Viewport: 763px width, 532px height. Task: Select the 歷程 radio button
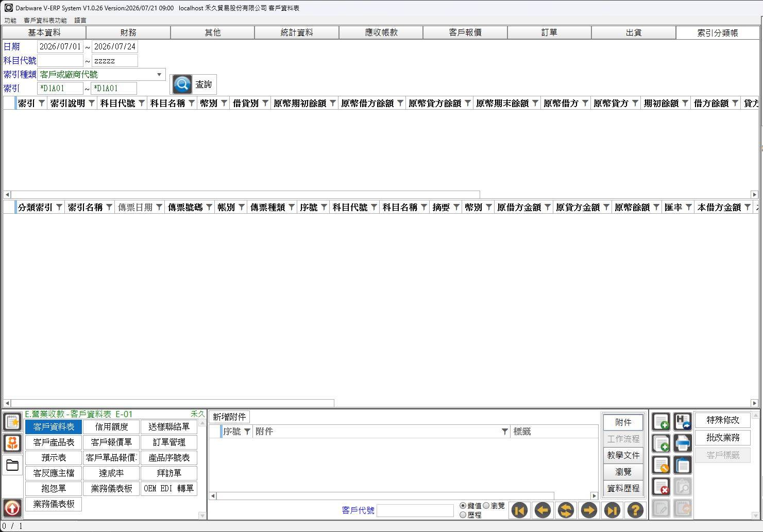coord(463,514)
